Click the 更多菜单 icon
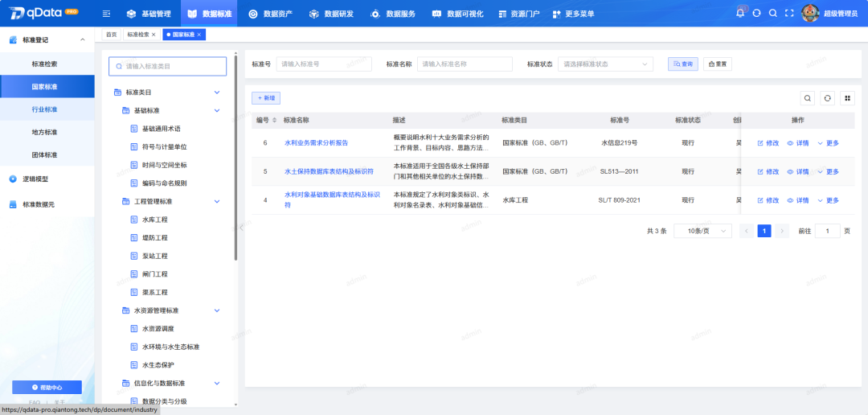This screenshot has height=415, width=868. coord(557,14)
